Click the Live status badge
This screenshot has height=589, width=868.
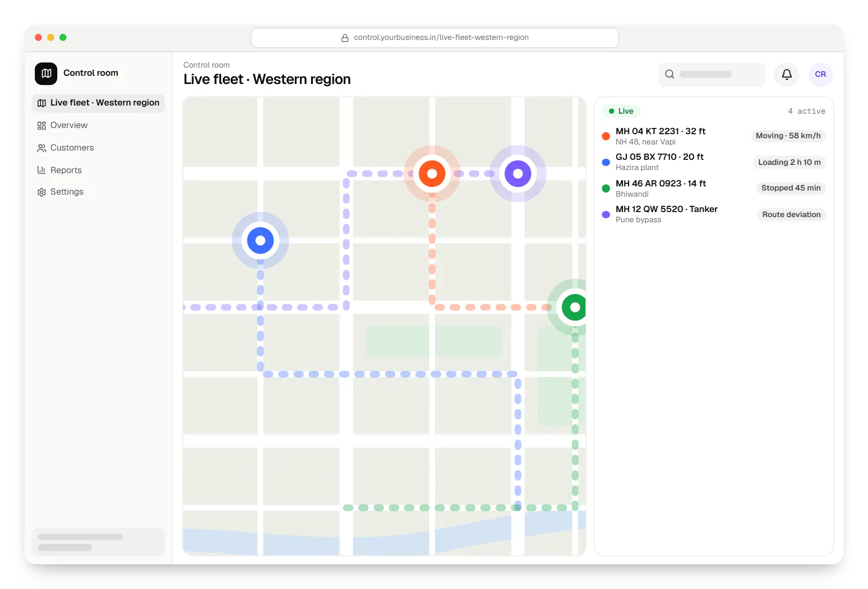click(621, 111)
